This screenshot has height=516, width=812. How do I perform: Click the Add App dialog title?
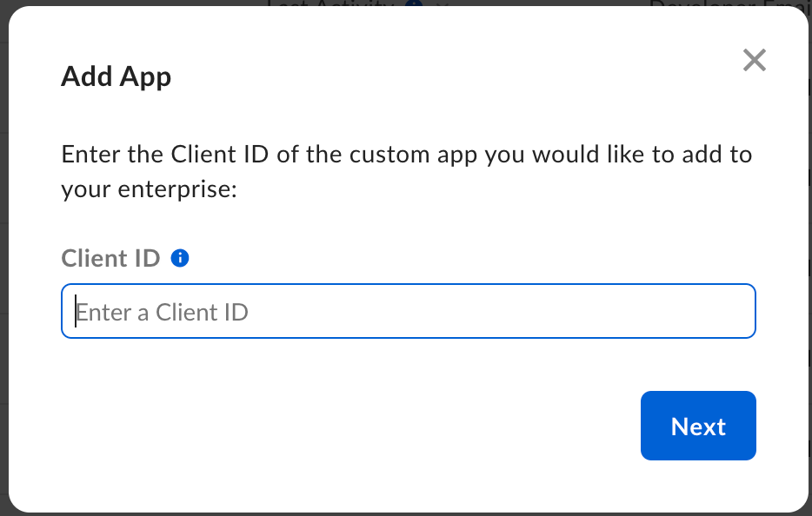point(116,76)
